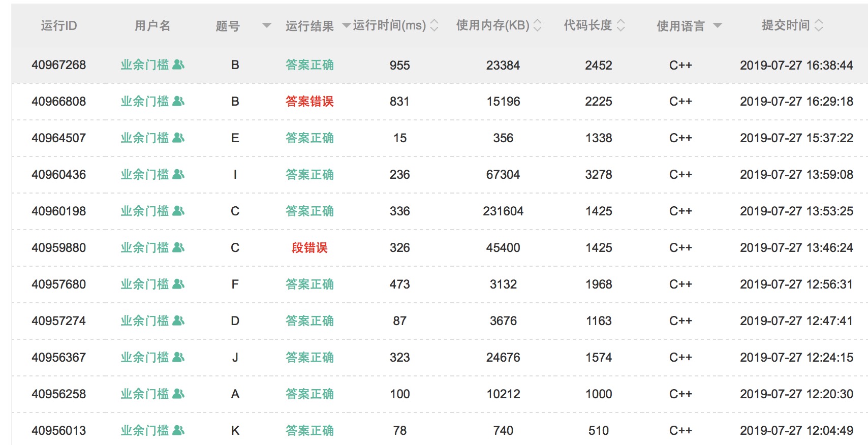The height and width of the screenshot is (445, 868).
Task: Open 答案错误 result for submission 40966808
Action: pos(309,102)
